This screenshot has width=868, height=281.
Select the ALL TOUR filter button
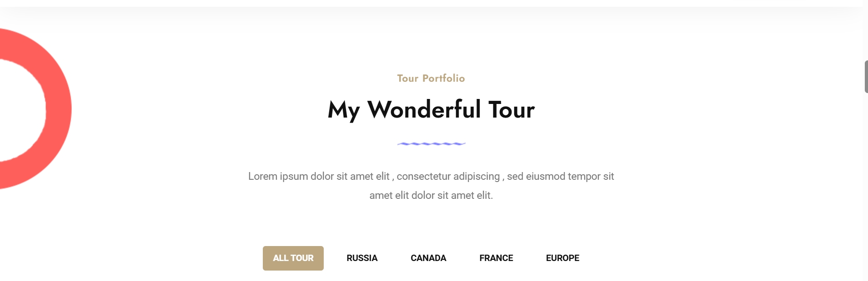293,258
